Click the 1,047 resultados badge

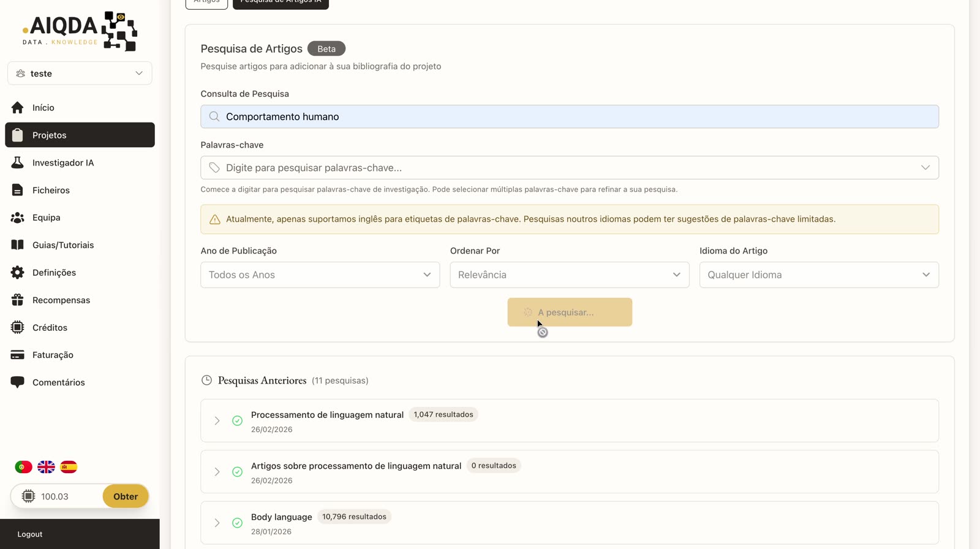(443, 415)
